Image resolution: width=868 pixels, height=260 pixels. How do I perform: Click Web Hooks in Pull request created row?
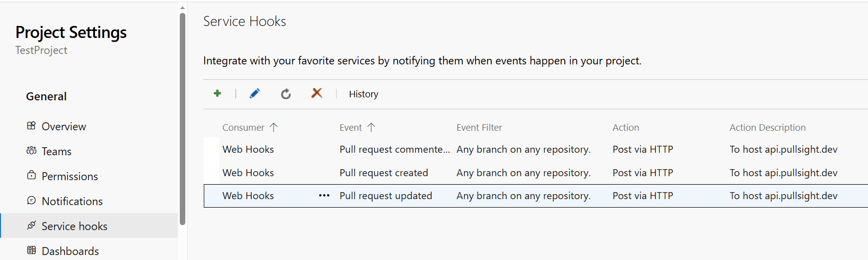click(248, 173)
